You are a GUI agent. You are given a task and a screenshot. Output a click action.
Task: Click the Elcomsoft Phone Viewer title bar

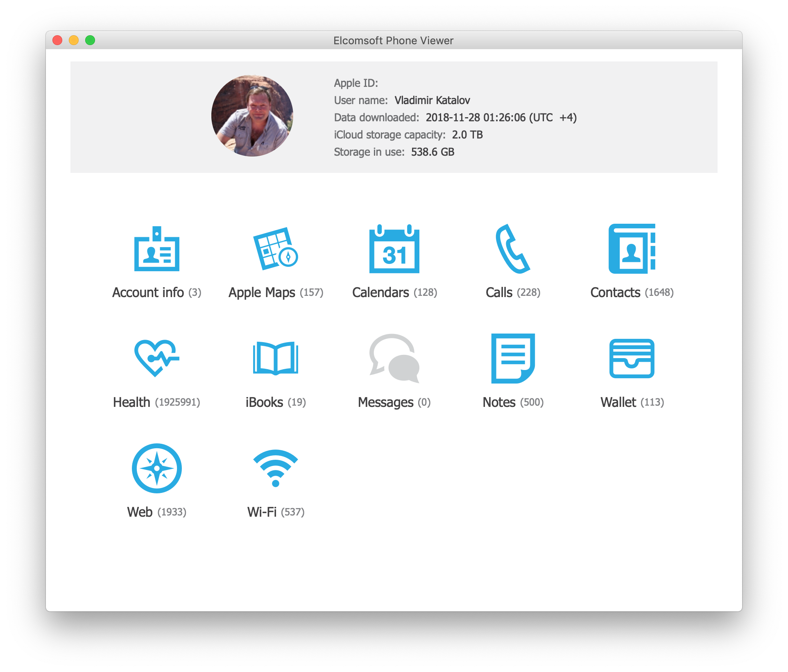coord(393,41)
